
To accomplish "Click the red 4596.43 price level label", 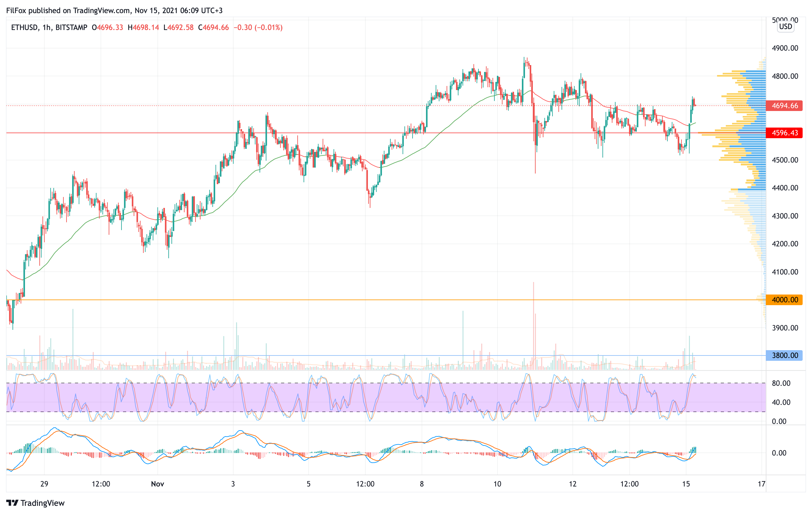I will pos(784,133).
